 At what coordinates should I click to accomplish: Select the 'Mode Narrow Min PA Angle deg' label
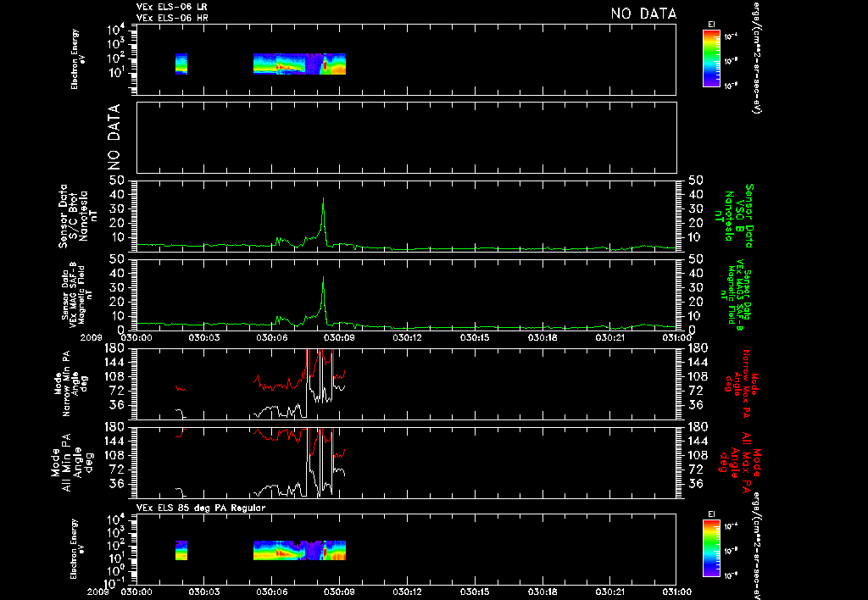click(70, 382)
